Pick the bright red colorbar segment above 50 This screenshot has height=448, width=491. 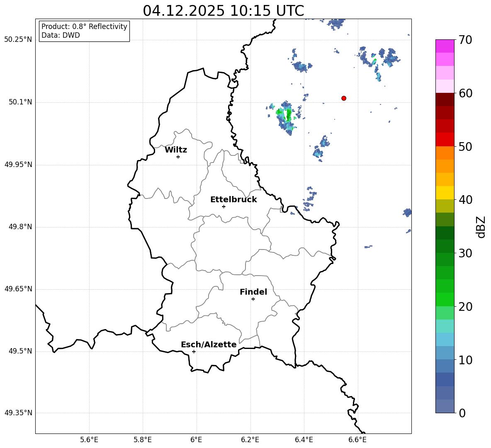tap(445, 140)
